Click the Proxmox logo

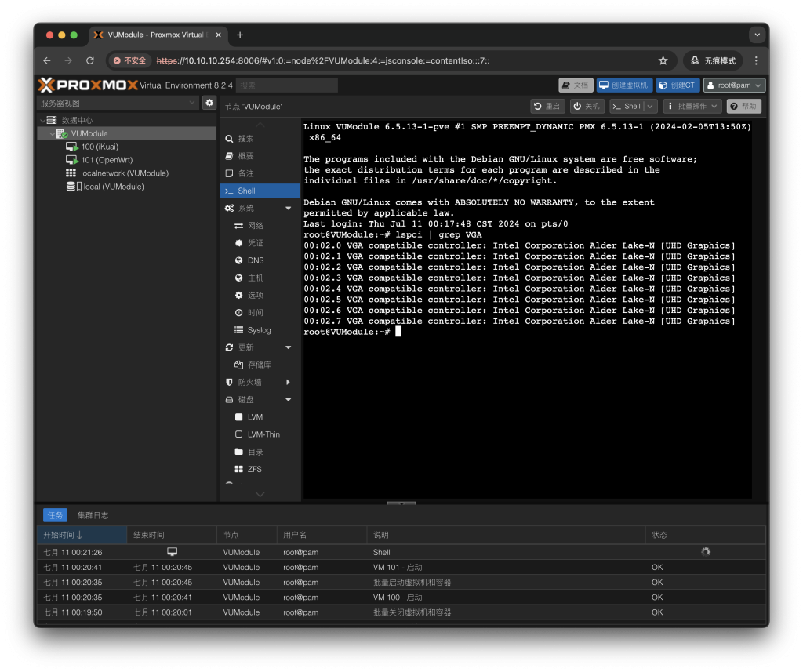(x=88, y=85)
